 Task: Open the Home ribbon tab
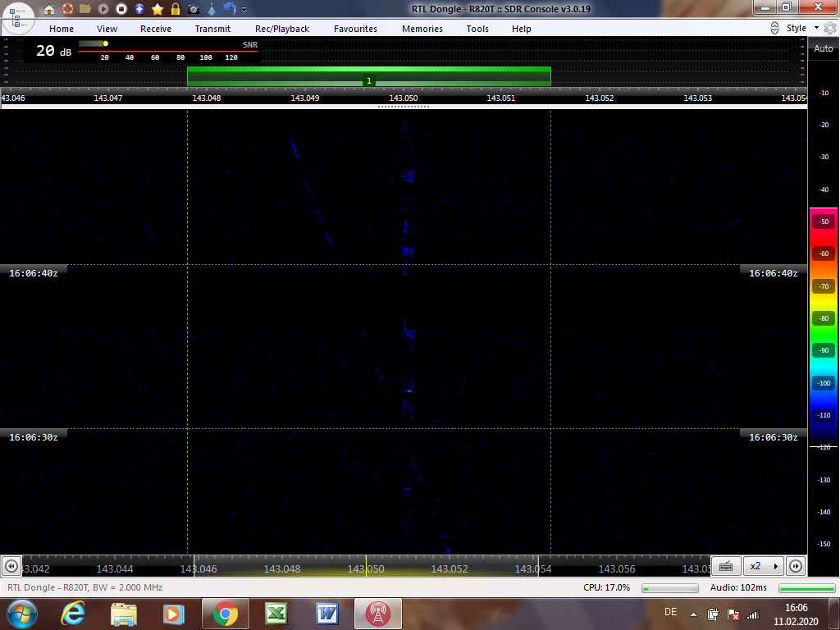[62, 29]
